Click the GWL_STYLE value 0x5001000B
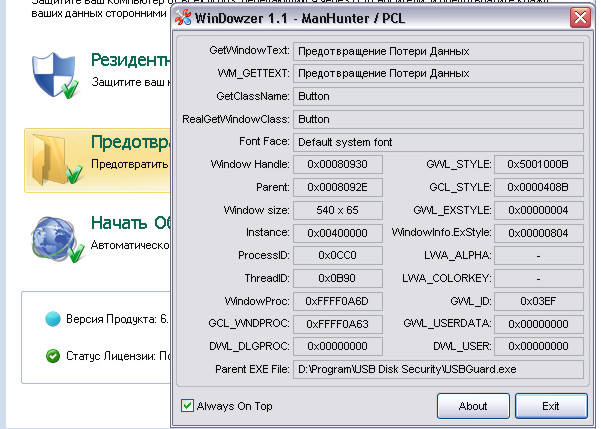This screenshot has height=429, width=601. (539, 164)
